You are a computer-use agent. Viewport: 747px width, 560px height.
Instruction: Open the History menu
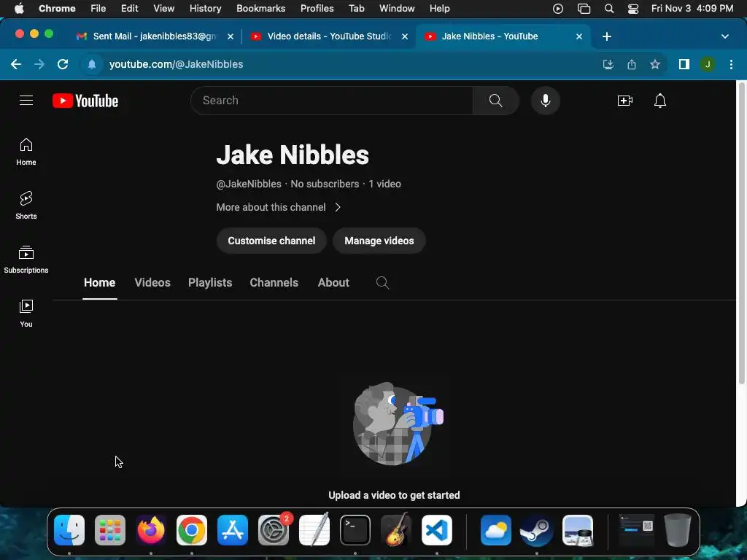tap(205, 9)
